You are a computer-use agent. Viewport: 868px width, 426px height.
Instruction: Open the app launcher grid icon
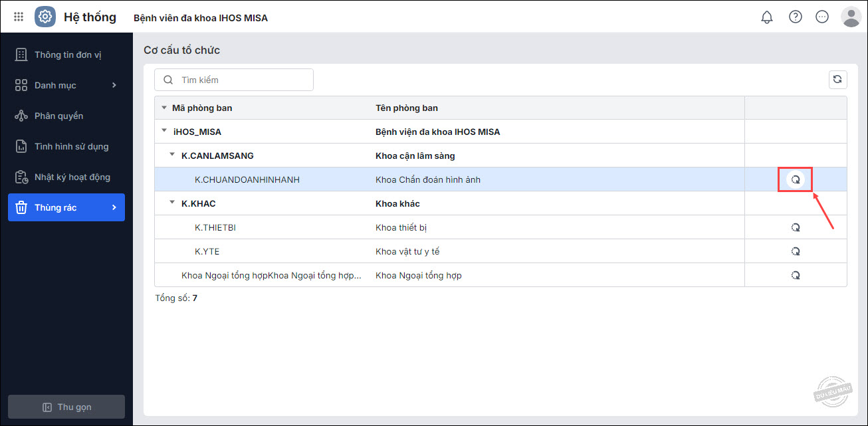pos(19,17)
